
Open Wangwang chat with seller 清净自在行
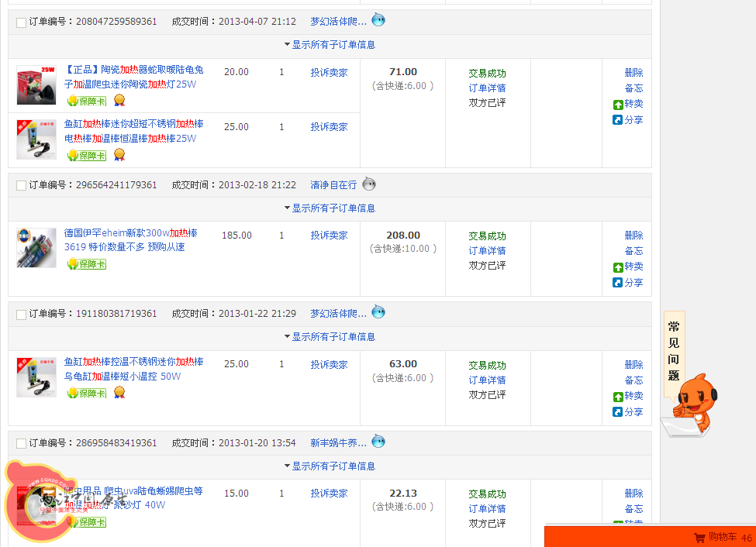coord(369,184)
